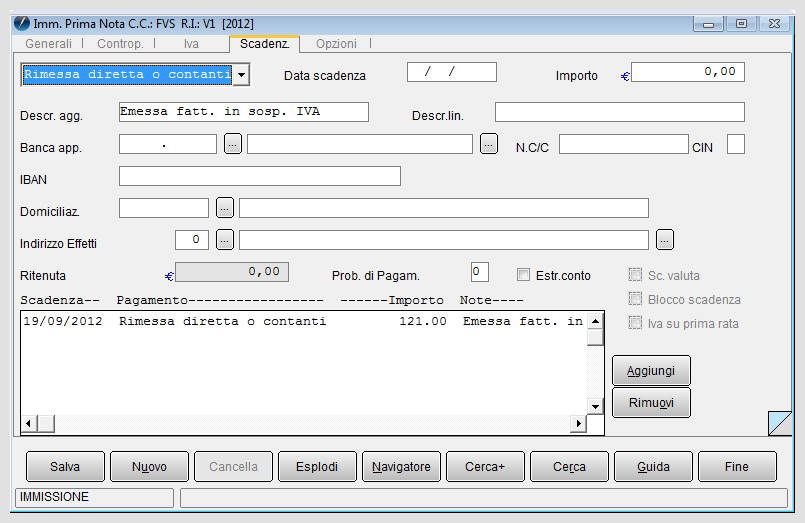The width and height of the screenshot is (805, 523).
Task: Close the Imm. Prima Nota window
Action: click(774, 24)
